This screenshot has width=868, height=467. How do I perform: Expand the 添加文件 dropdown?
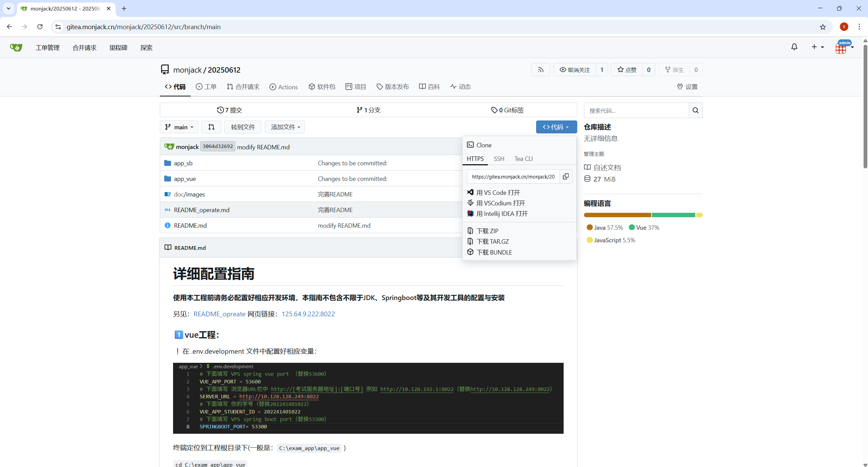pyautogui.click(x=285, y=127)
